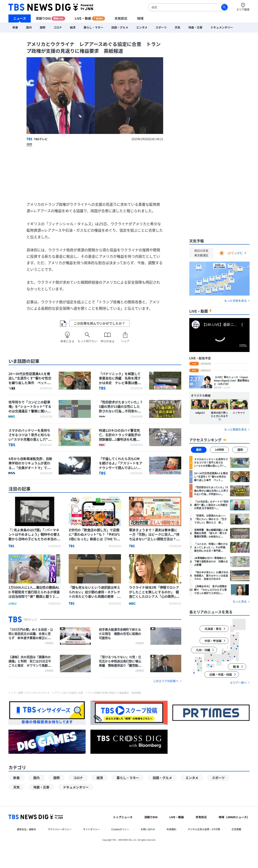
Task: Click このエリアの記事へ link
Action: [167, 681]
